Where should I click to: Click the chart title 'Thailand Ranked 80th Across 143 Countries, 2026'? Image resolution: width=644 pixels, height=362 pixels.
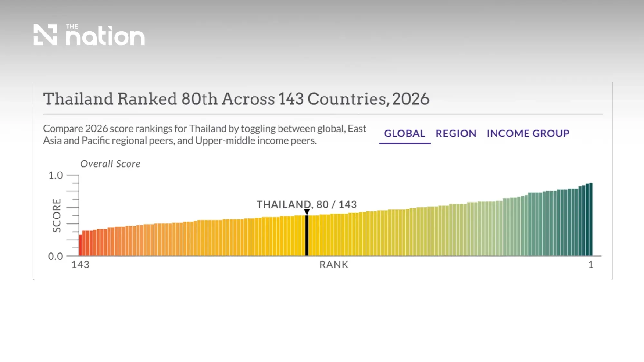point(236,99)
